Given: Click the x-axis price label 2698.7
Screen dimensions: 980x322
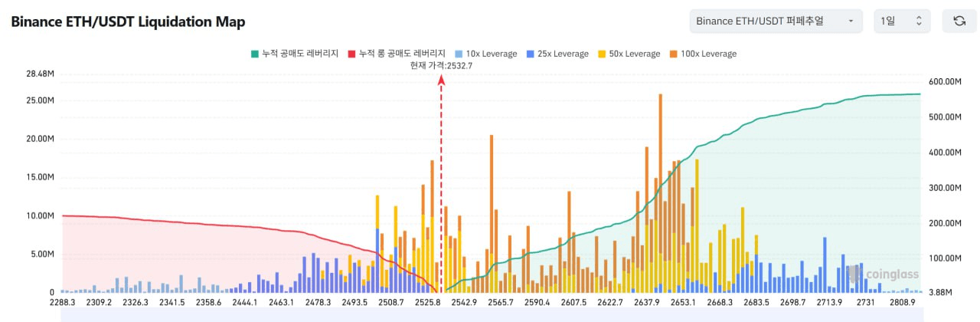Looking at the screenshot, I should point(792,304).
